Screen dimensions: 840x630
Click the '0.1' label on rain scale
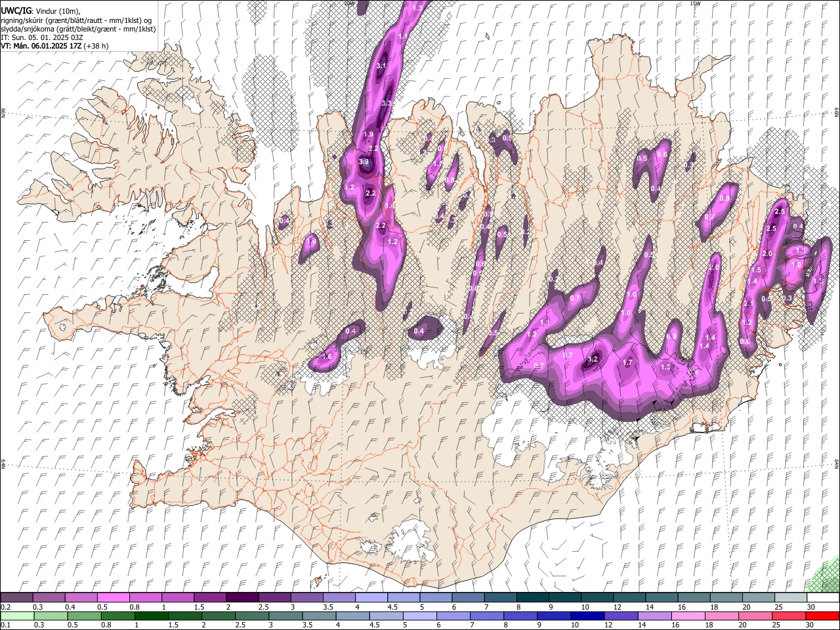pyautogui.click(x=5, y=625)
